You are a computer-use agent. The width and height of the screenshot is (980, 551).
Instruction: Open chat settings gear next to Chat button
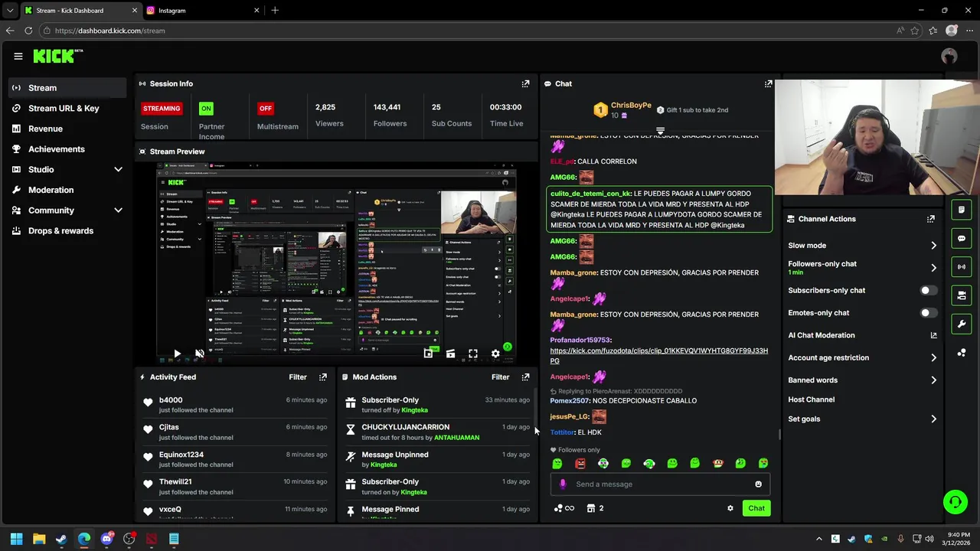pyautogui.click(x=730, y=508)
